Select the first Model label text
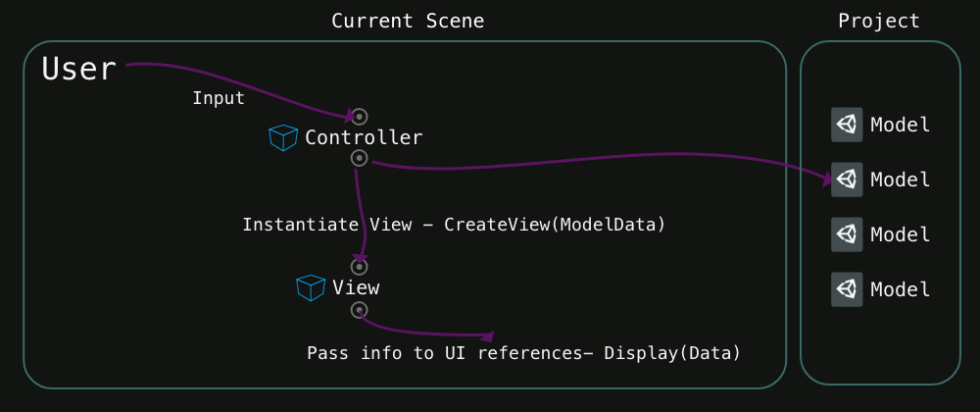Screen dimensions: 980x412 900,125
